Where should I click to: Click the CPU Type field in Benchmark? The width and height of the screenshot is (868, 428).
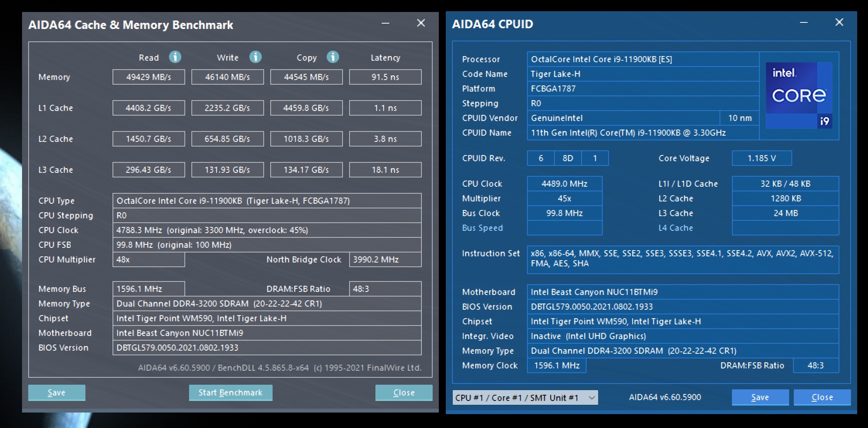click(x=267, y=201)
